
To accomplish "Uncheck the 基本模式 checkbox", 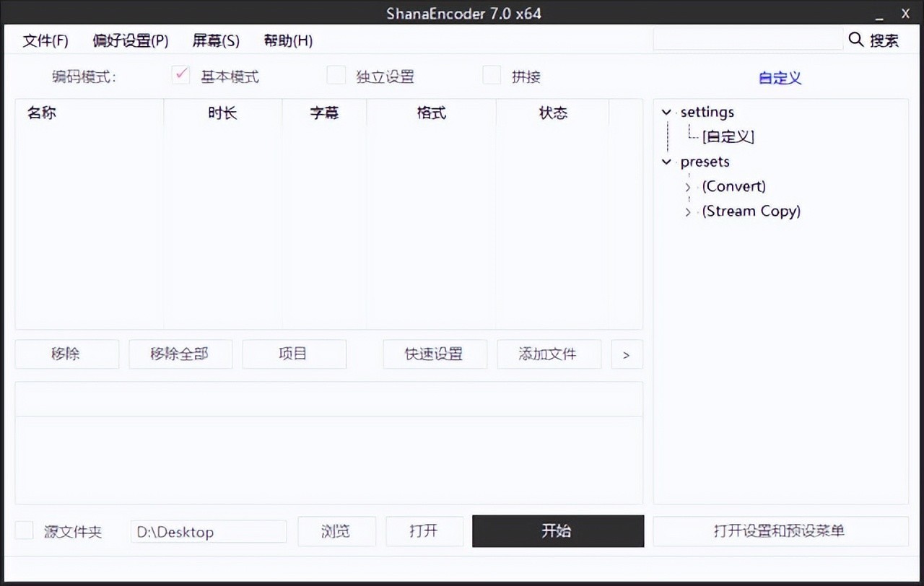I will click(x=180, y=74).
